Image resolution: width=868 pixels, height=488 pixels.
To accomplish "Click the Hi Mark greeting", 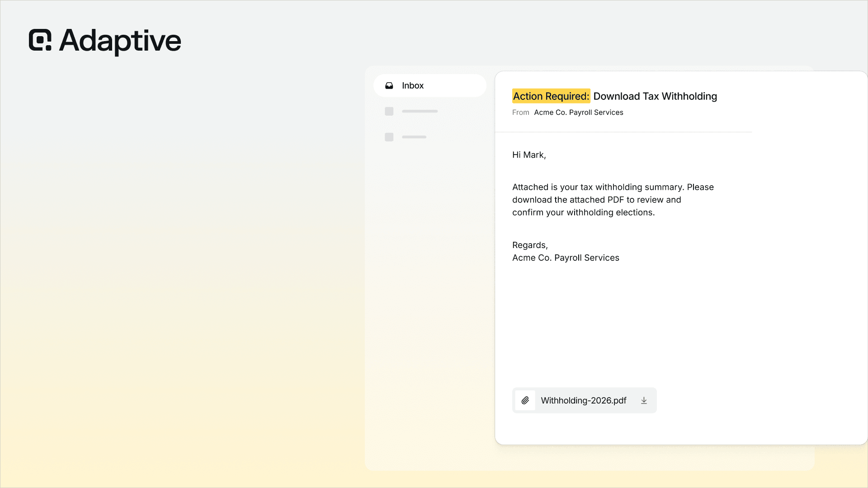I will click(x=529, y=155).
